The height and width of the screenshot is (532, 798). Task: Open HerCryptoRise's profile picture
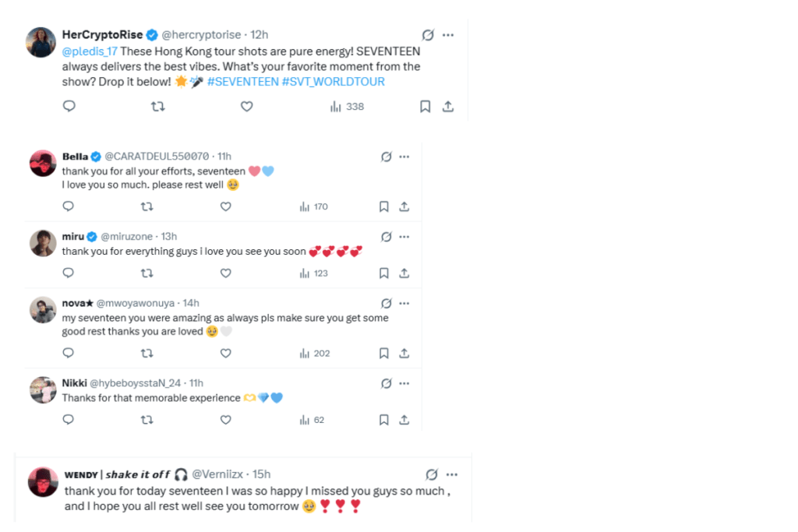tap(41, 42)
